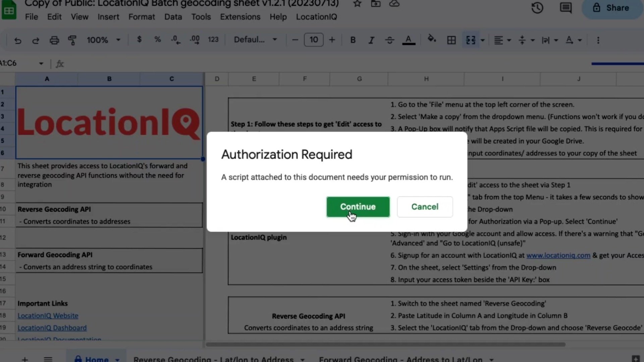Increase font size with plus

point(332,40)
